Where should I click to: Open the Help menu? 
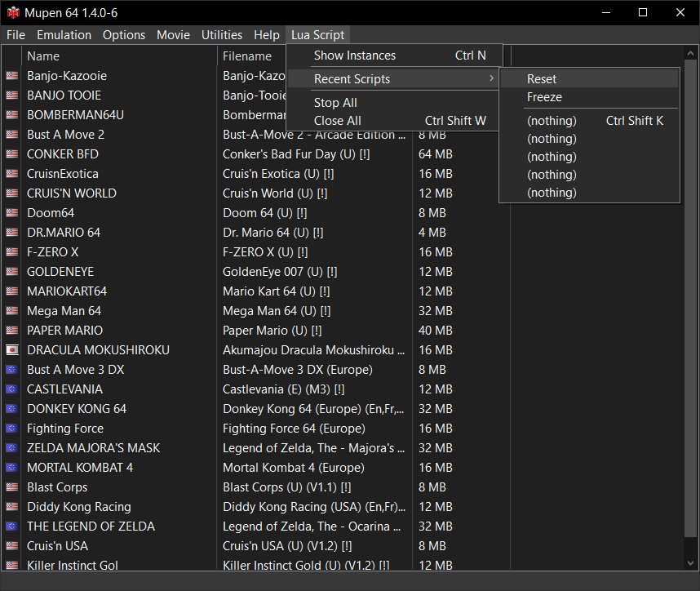[x=267, y=35]
